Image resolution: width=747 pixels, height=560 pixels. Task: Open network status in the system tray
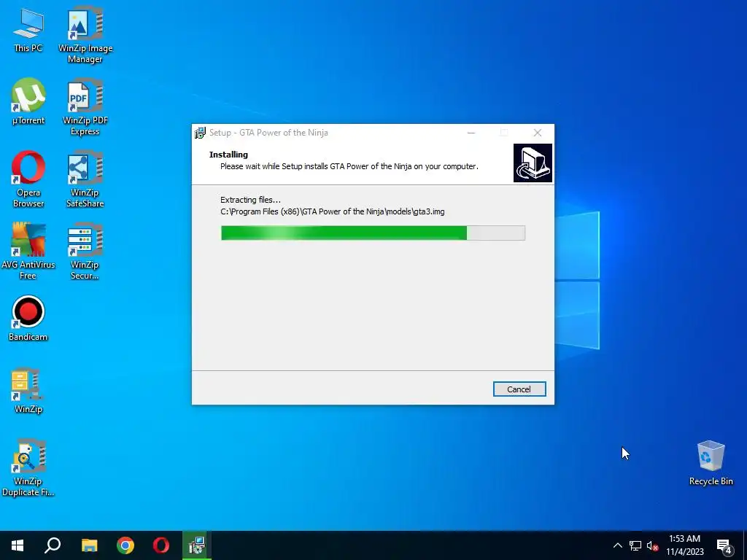(635, 545)
